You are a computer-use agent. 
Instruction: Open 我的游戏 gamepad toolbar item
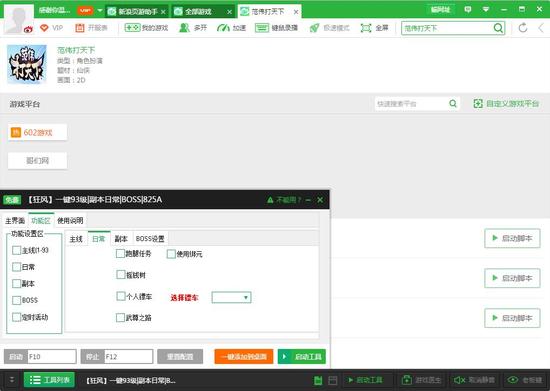click(146, 28)
